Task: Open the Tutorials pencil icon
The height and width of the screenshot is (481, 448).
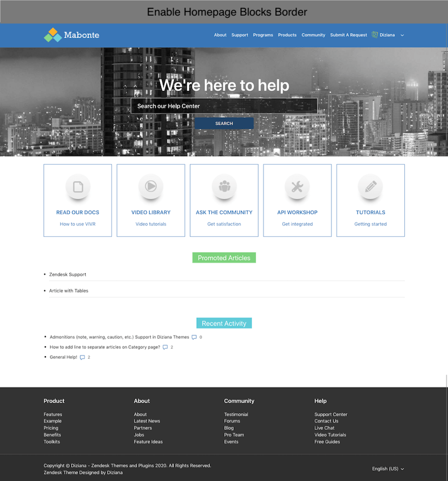Action: pos(370,186)
